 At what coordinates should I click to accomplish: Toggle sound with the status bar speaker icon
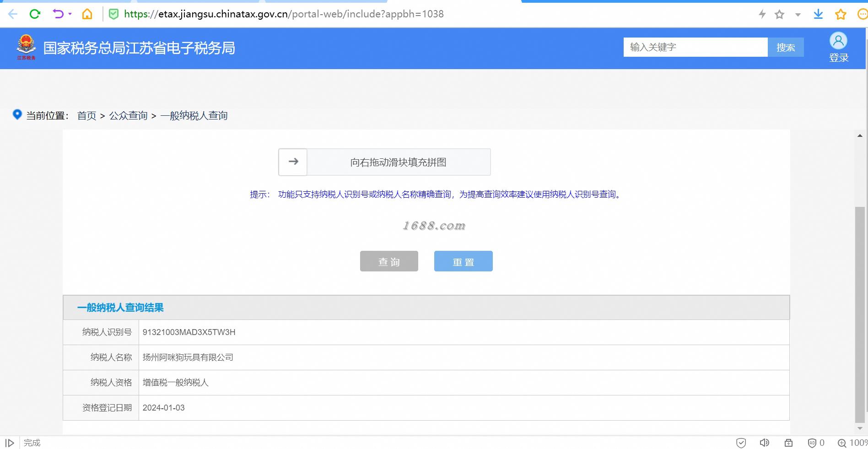764,443
